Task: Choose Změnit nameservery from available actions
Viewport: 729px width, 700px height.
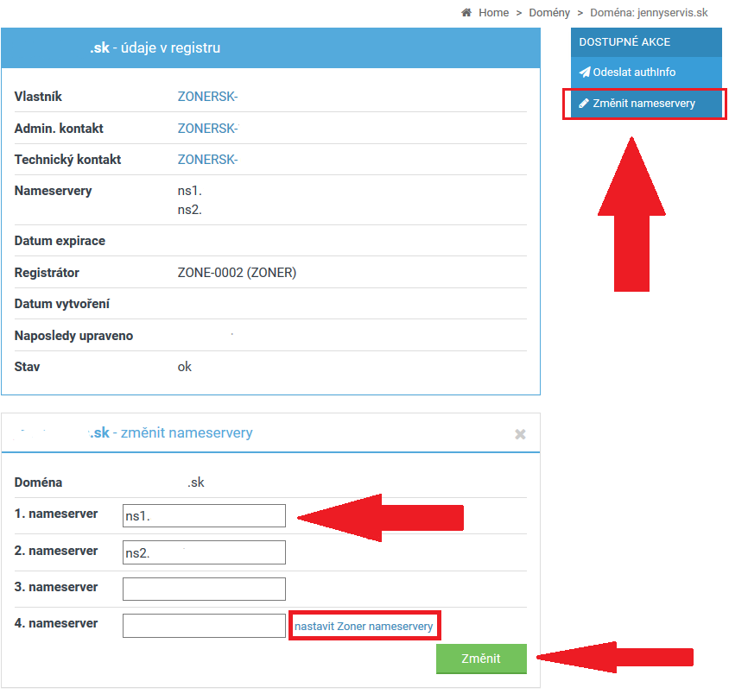Action: [x=643, y=104]
